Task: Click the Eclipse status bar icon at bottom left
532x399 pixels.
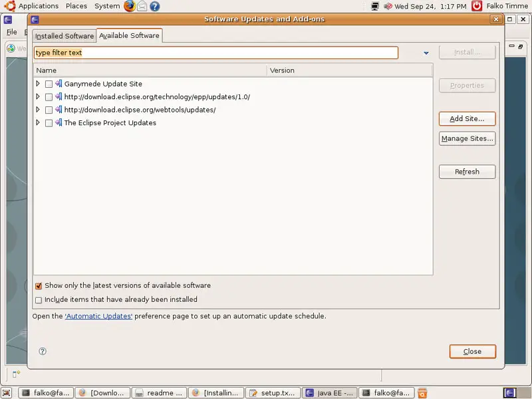Action: 16,374
